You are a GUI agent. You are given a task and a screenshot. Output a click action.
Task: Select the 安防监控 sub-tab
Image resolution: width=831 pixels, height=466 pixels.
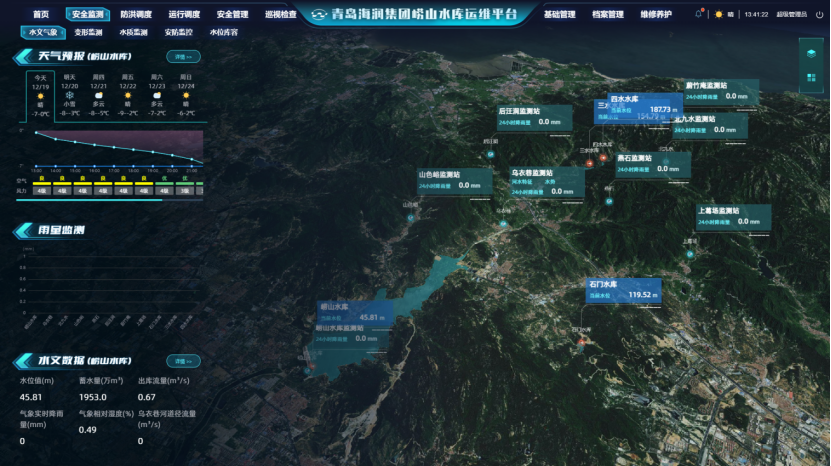[x=178, y=32]
